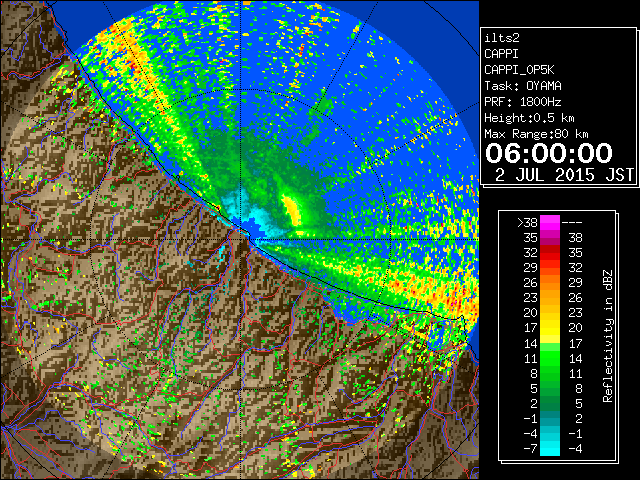
Task: Click the orange 26-29 dBZ legend swatch
Action: (x=550, y=283)
